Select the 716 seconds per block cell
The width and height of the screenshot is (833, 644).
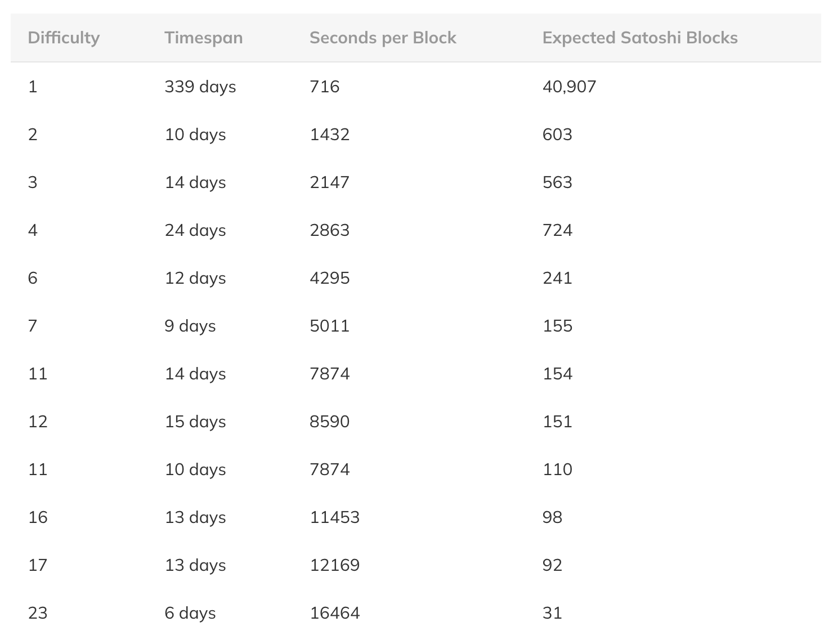pyautogui.click(x=324, y=87)
